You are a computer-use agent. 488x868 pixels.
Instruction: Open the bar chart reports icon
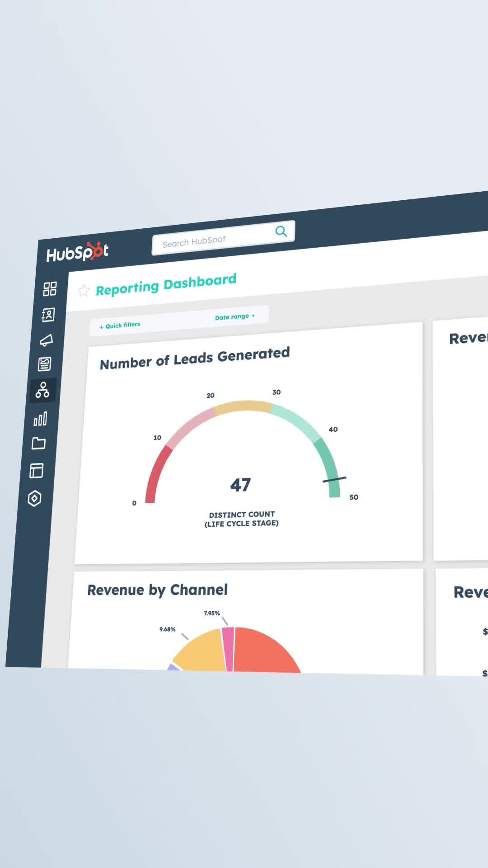coord(40,419)
